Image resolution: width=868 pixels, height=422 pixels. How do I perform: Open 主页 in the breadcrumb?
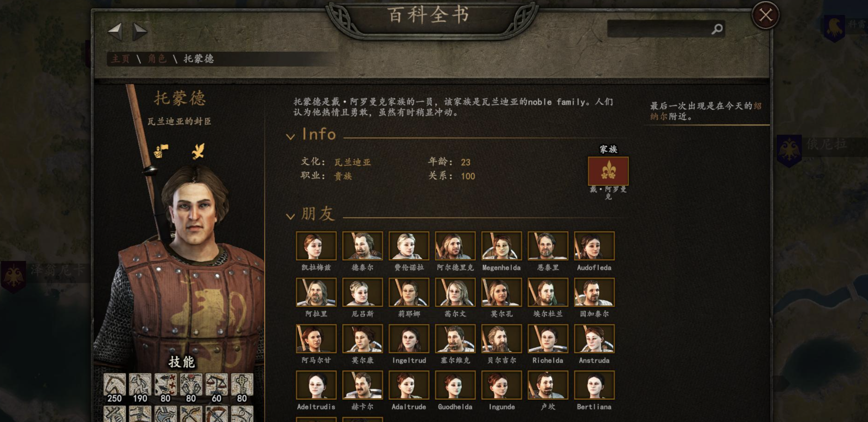coord(120,59)
